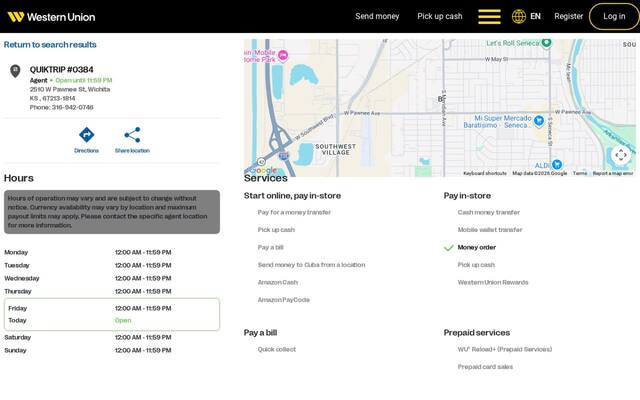Click 'Western Union Rewards' service
640x400 pixels.
pyautogui.click(x=493, y=282)
